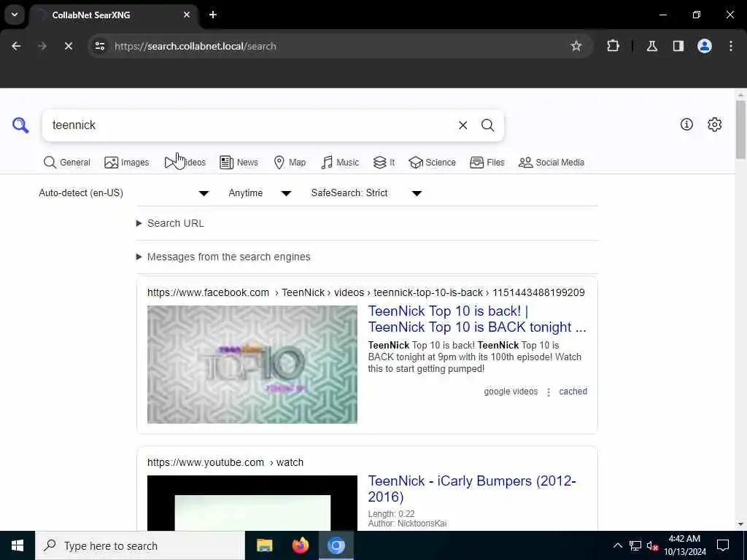This screenshot has height=560, width=747.
Task: Open the Extensions puzzle icon
Action: (613, 46)
